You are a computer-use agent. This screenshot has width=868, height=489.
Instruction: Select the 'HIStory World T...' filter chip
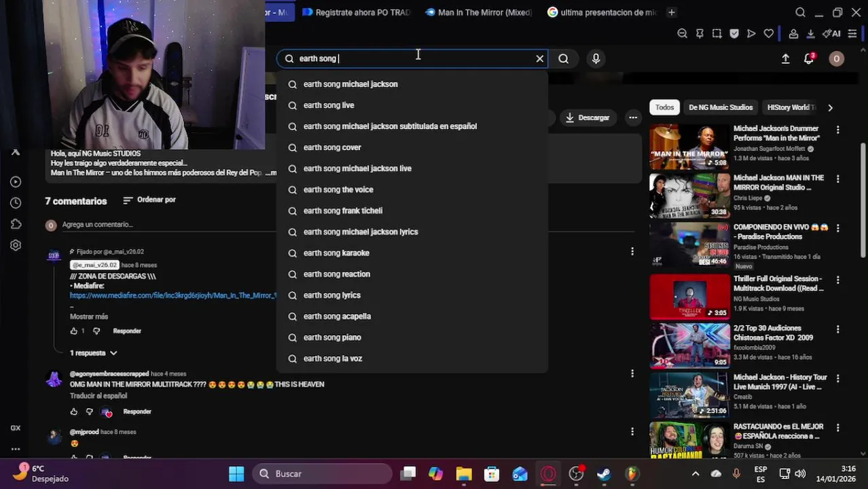[791, 107]
